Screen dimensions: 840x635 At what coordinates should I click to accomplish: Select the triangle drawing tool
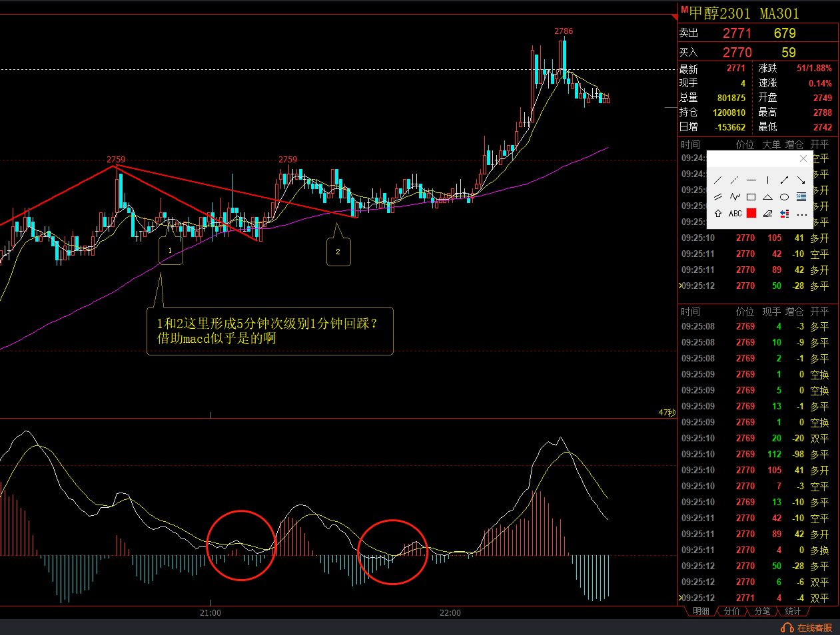[767, 197]
